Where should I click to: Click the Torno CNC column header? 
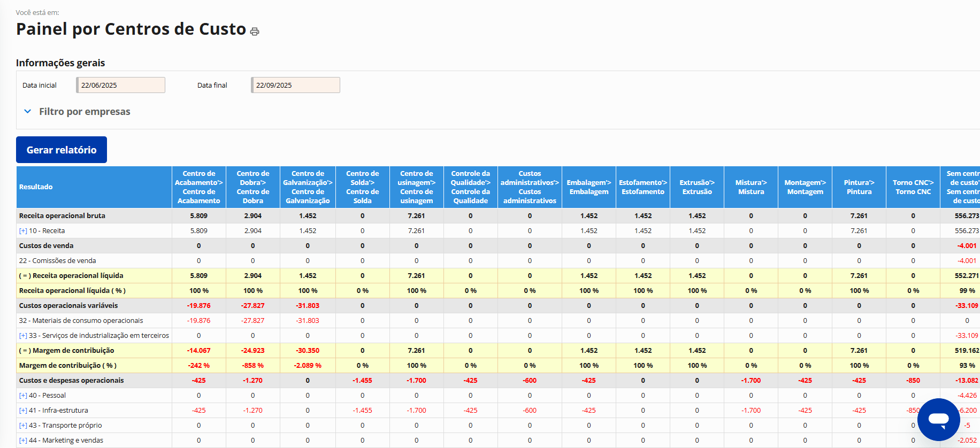(x=913, y=187)
